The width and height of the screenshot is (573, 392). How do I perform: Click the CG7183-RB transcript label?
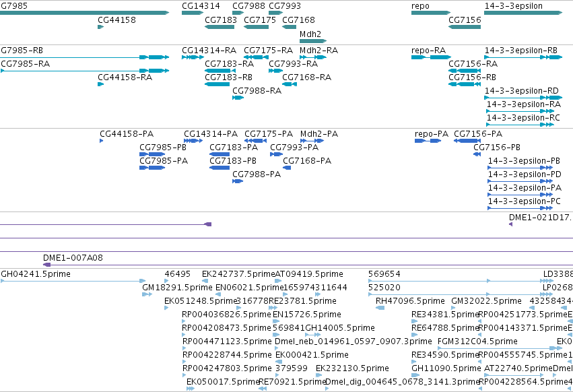click(x=229, y=77)
